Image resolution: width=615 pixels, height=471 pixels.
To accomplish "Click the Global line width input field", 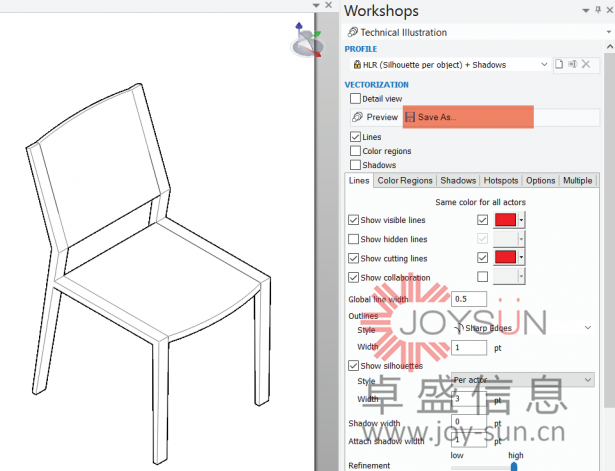I will [x=468, y=299].
